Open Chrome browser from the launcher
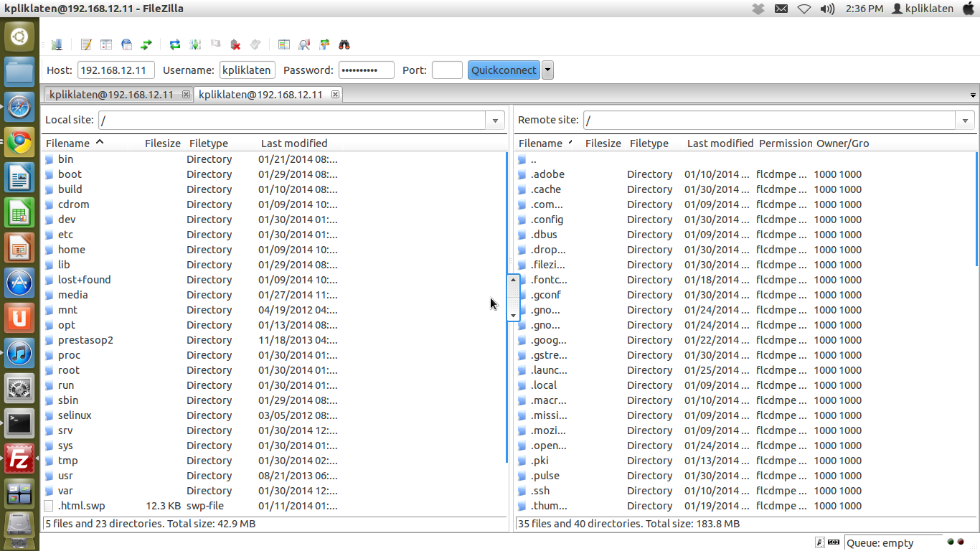Viewport: 980px width, 551px height. (19, 142)
